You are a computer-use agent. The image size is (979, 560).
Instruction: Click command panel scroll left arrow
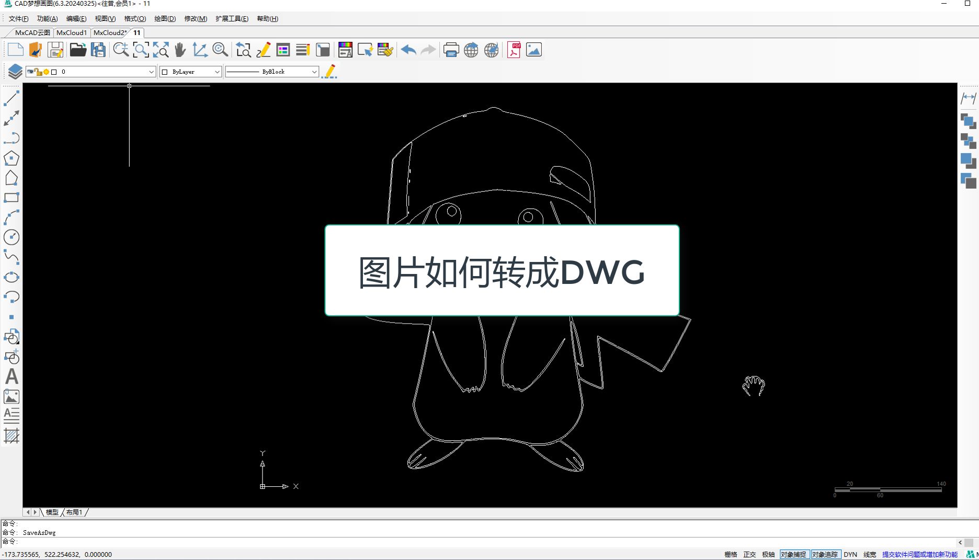(x=960, y=542)
